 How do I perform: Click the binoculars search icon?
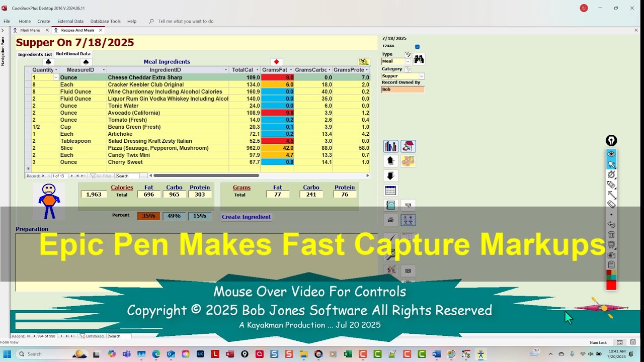[419, 59]
